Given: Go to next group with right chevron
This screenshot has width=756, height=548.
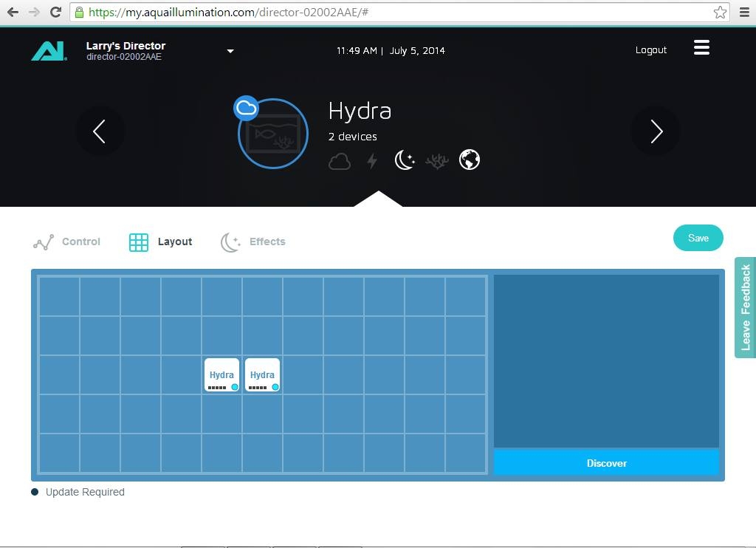Looking at the screenshot, I should pyautogui.click(x=656, y=131).
